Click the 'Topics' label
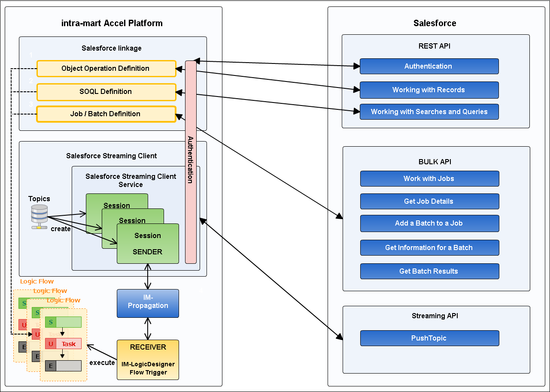This screenshot has width=550, height=392. (39, 199)
